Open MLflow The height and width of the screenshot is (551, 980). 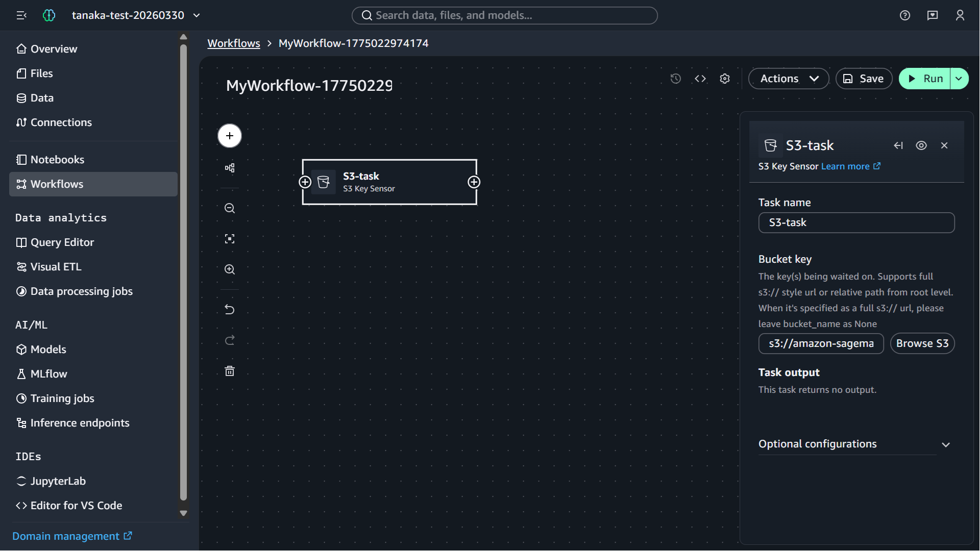pos(93,374)
